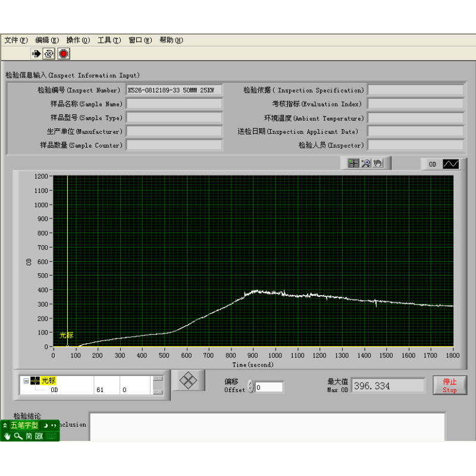Click the Run Continuously toolbar icon
This screenshot has height=476, width=476.
coord(49,54)
